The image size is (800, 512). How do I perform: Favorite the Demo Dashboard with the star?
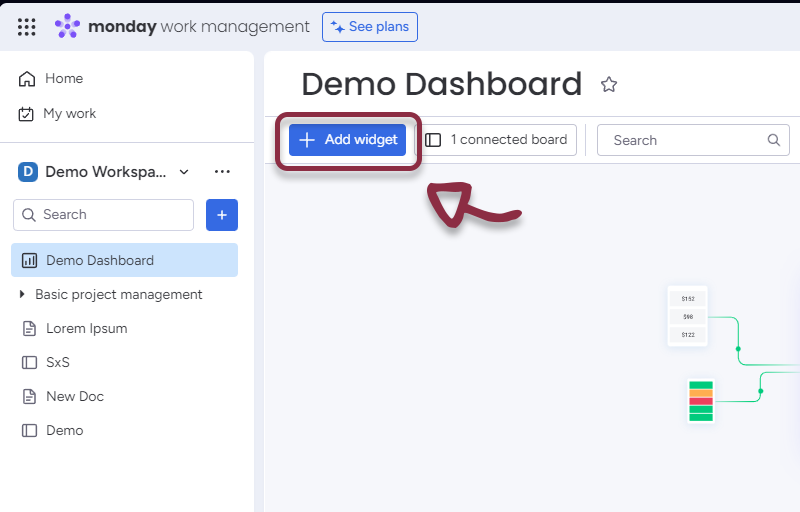608,85
